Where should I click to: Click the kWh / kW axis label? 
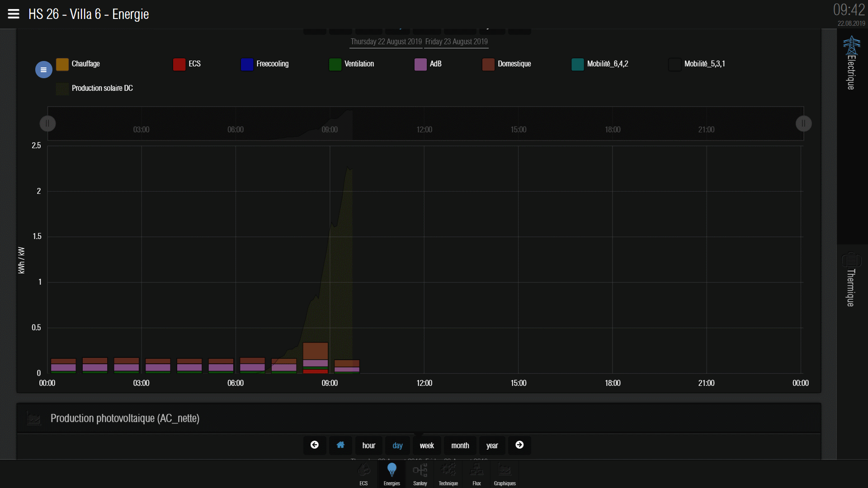click(x=21, y=260)
